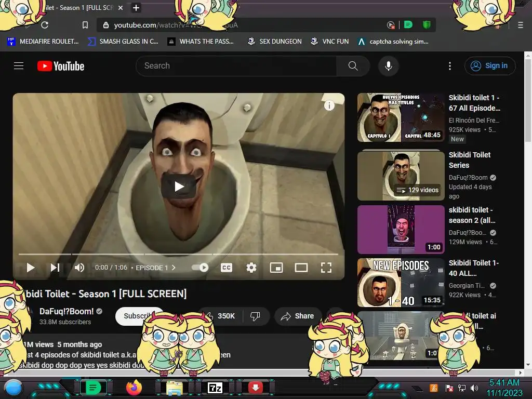Open the YouTube three-dot settings menu
Screen dimensions: 532x399
pos(450,66)
